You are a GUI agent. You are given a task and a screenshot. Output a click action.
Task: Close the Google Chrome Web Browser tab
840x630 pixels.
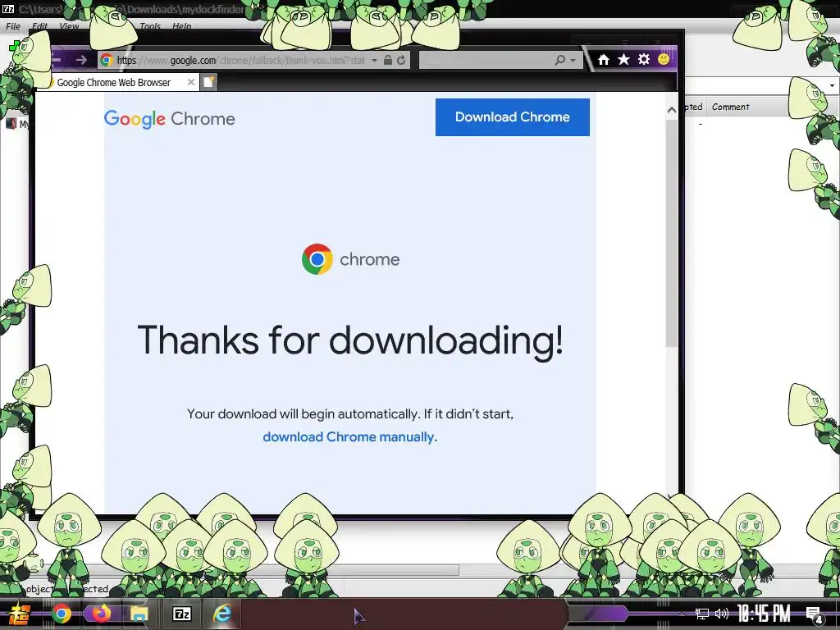pyautogui.click(x=190, y=82)
